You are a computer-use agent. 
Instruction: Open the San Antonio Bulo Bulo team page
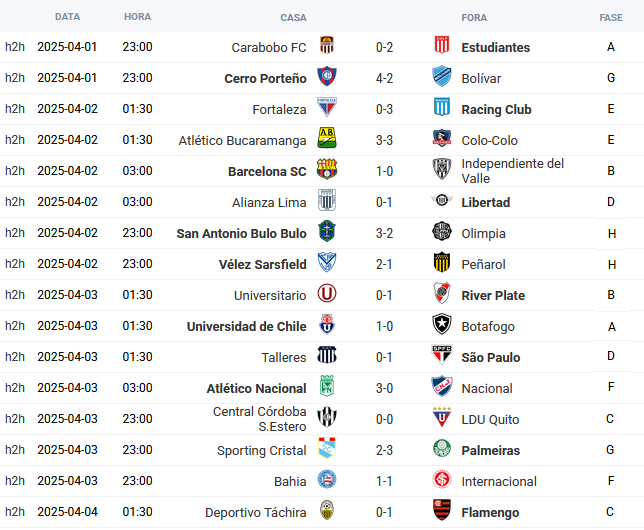click(x=242, y=233)
